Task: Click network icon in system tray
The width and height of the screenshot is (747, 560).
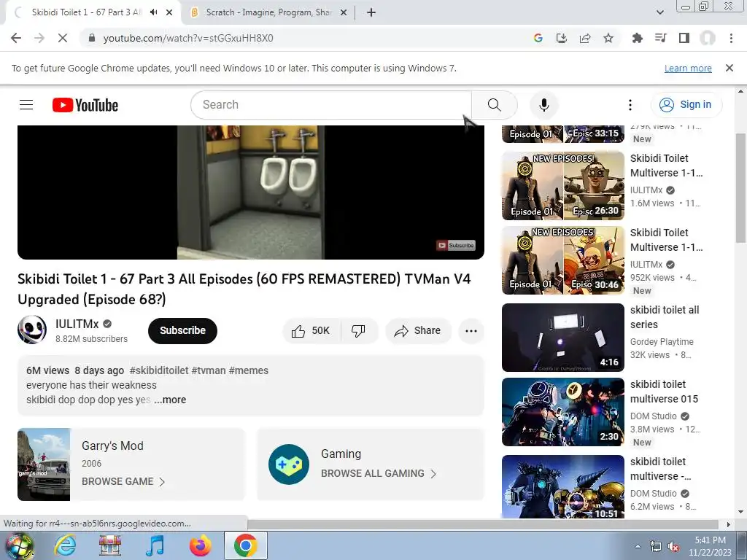Action: [x=656, y=546]
